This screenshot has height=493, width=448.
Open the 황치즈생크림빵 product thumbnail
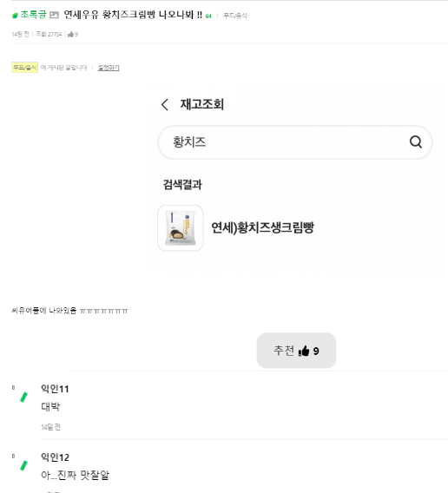pyautogui.click(x=181, y=228)
